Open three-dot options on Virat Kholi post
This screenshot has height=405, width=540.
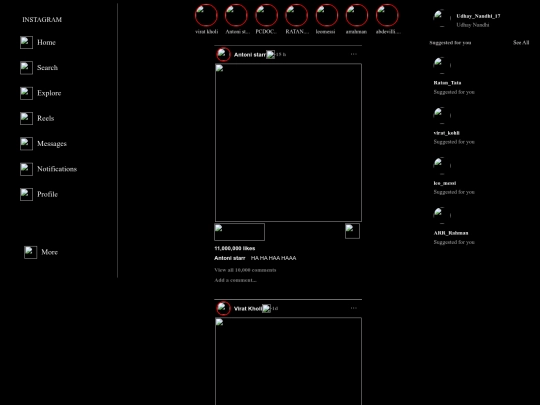click(354, 308)
